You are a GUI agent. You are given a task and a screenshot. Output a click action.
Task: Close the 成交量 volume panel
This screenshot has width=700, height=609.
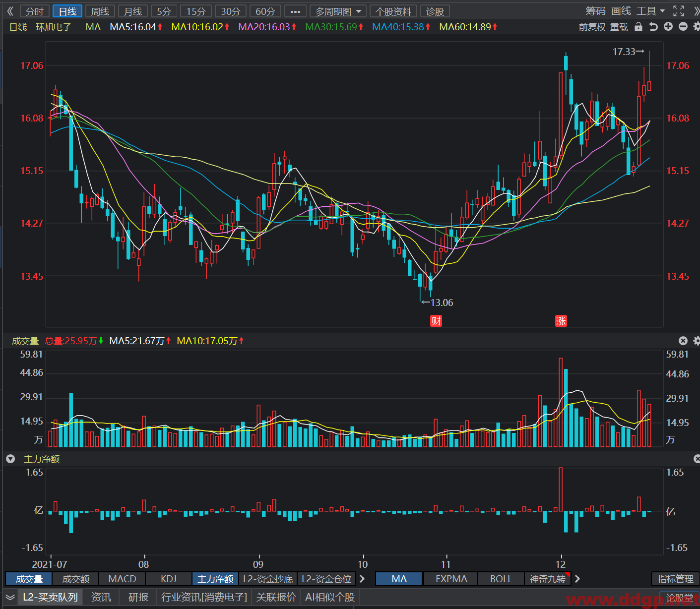(x=683, y=341)
